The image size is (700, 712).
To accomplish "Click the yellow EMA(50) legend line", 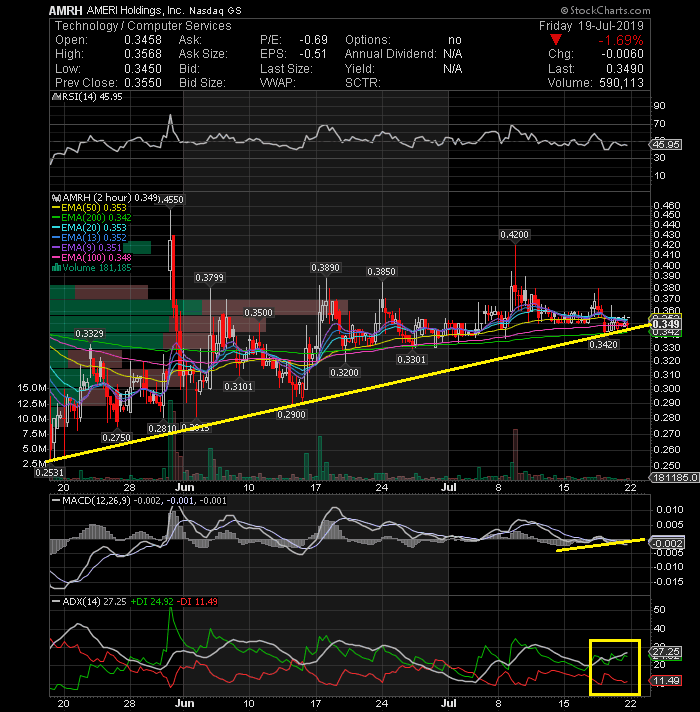I will (56, 208).
